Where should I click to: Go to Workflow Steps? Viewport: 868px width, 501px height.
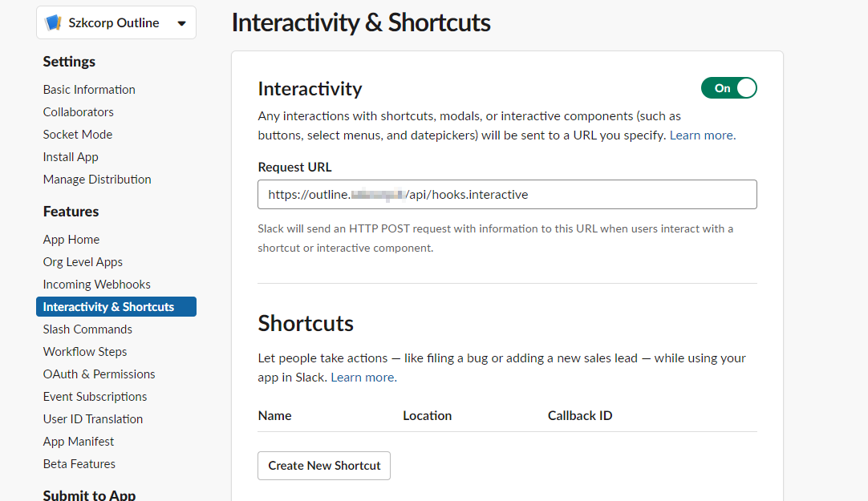85,352
